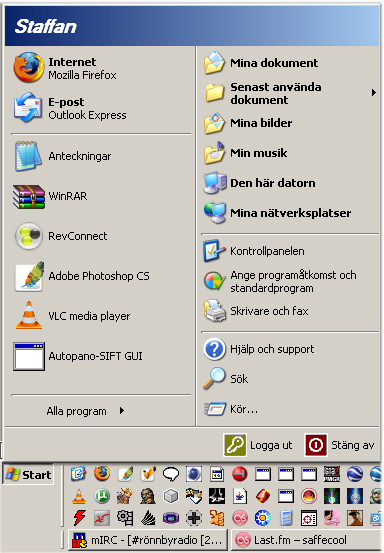This screenshot has width=384, height=553.
Task: Click the Adobe Acrobat icon in Quick Launch
Action: point(102,518)
